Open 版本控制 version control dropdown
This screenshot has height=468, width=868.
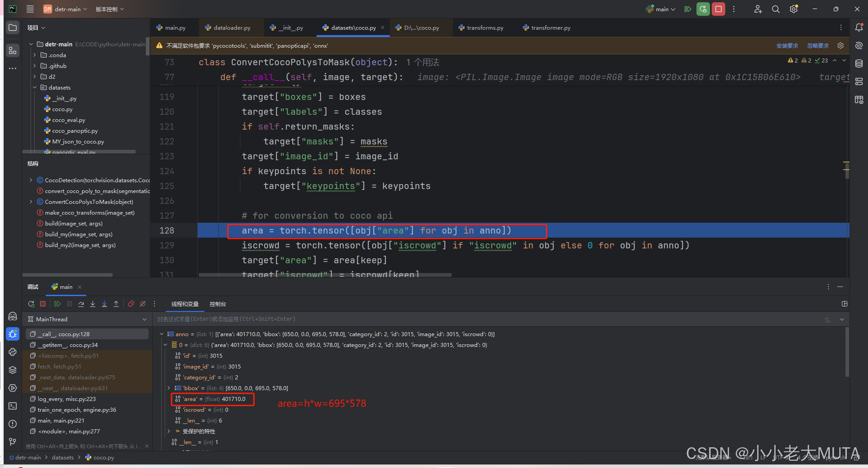(x=109, y=9)
